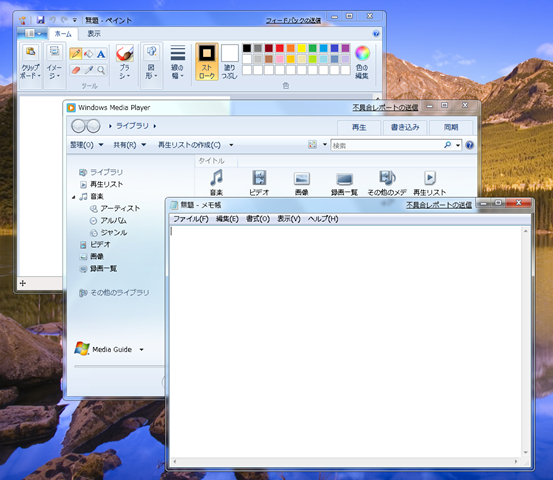The width and height of the screenshot is (553, 480).
Task: Select the Magnifier tool in Paint
Action: tap(101, 70)
